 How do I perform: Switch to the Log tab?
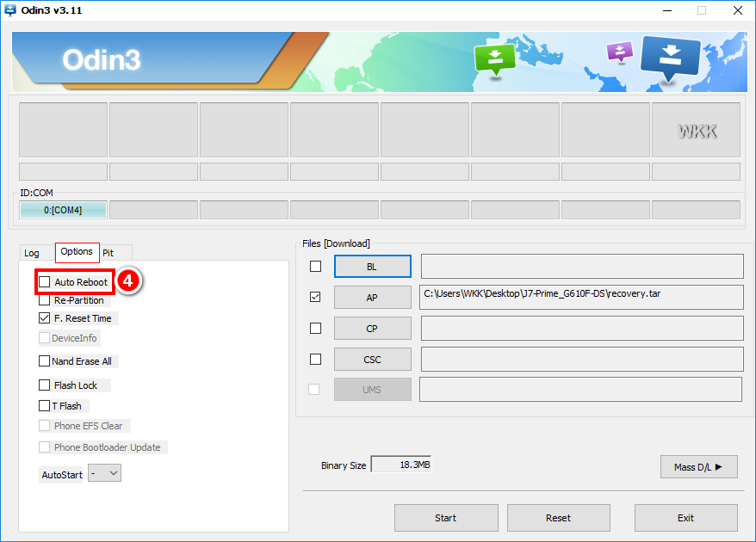tap(32, 253)
